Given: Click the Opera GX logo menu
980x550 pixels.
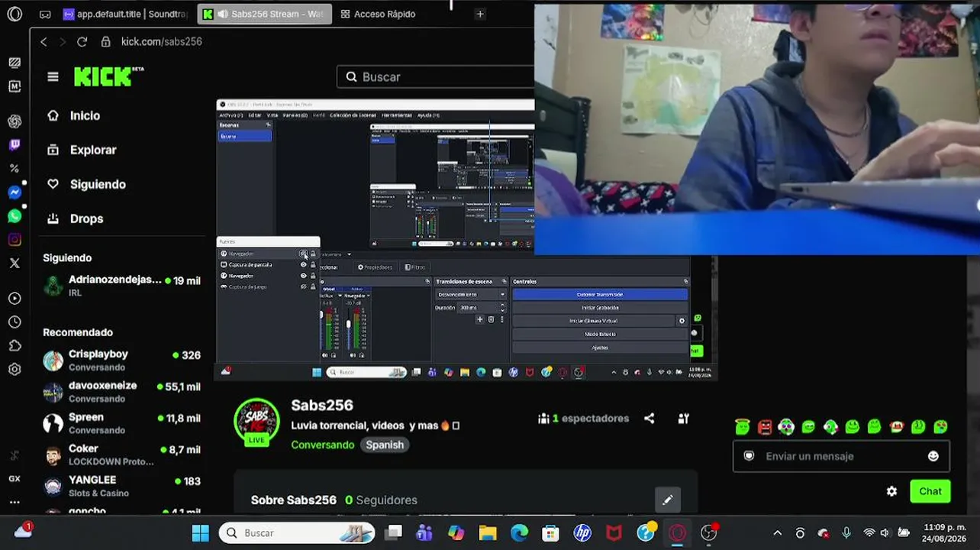Looking at the screenshot, I should [15, 14].
